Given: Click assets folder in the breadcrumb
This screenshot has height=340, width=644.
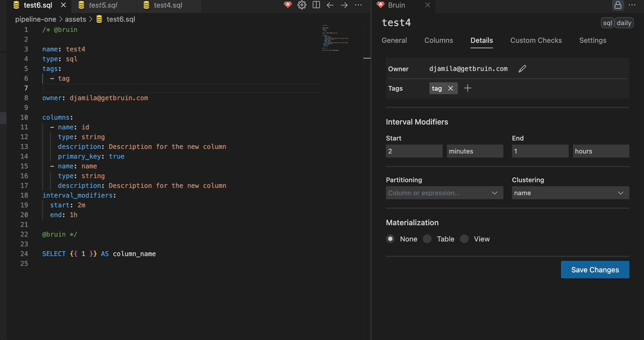Looking at the screenshot, I should (x=75, y=19).
